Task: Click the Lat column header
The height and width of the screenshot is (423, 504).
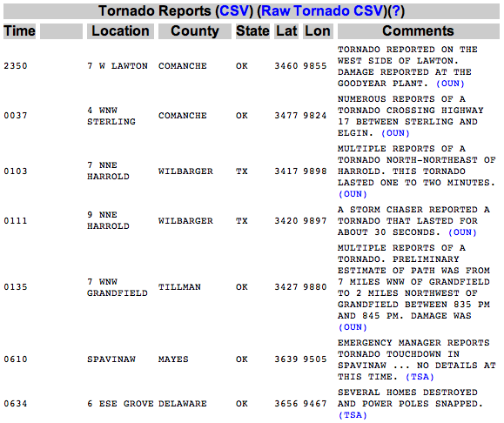Action: pyautogui.click(x=286, y=31)
